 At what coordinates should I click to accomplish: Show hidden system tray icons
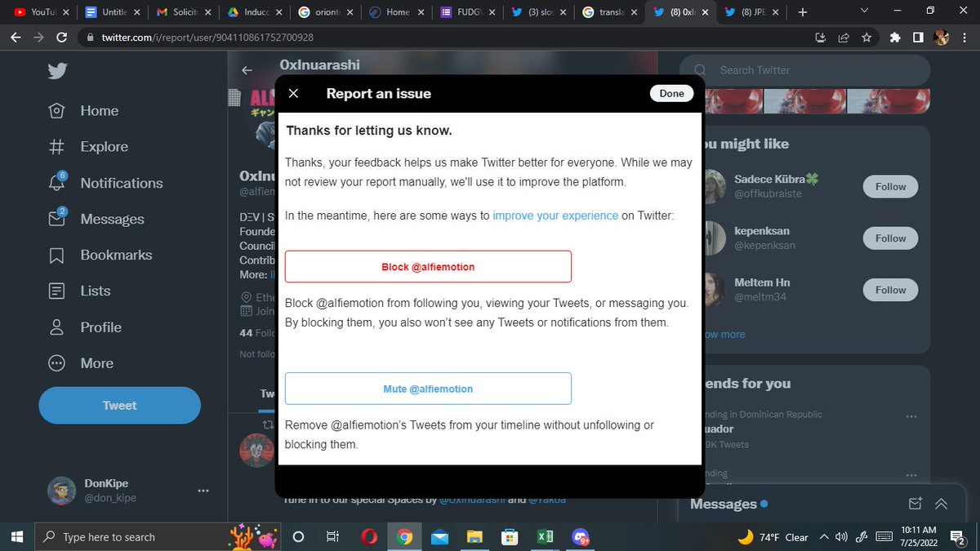click(x=823, y=536)
